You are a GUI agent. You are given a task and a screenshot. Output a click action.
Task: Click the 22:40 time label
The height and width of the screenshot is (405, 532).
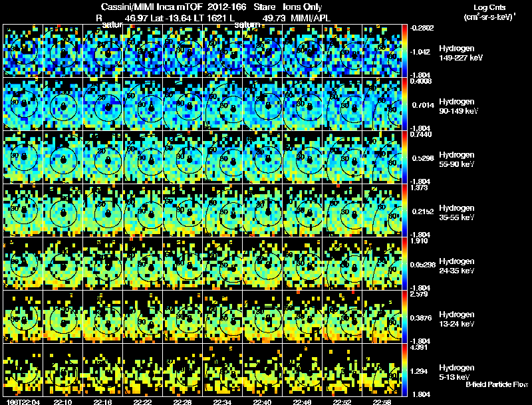(x=262, y=402)
